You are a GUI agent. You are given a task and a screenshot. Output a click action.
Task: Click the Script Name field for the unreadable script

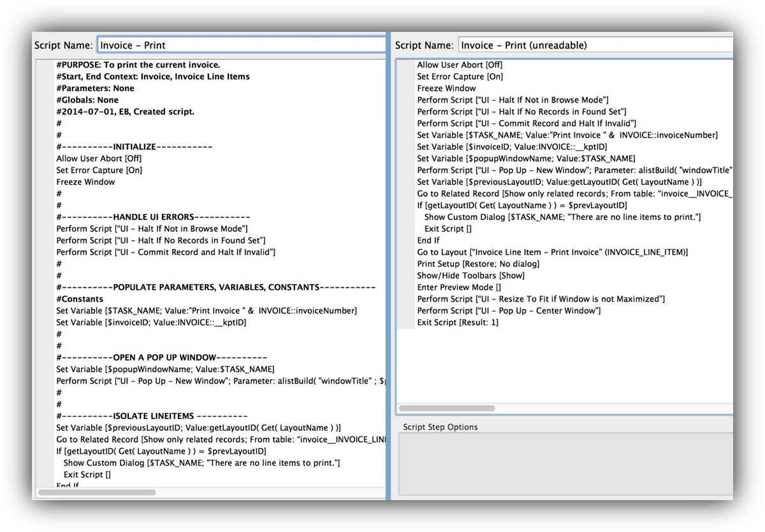tap(593, 45)
